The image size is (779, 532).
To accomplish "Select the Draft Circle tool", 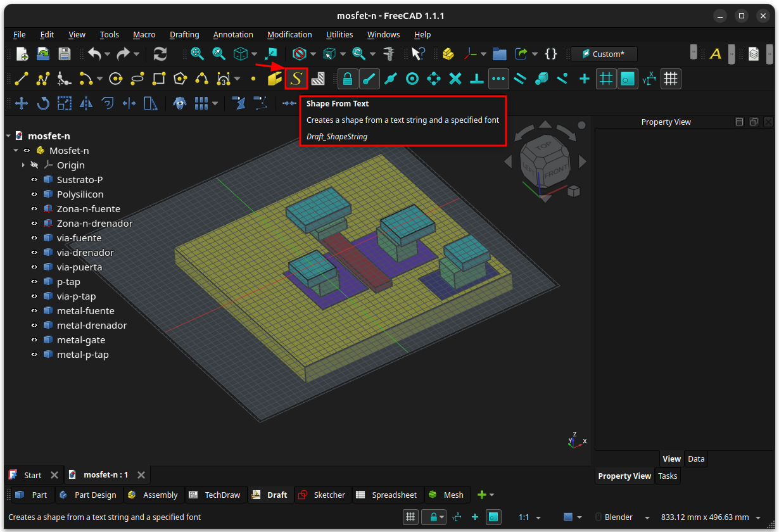I will [x=115, y=79].
